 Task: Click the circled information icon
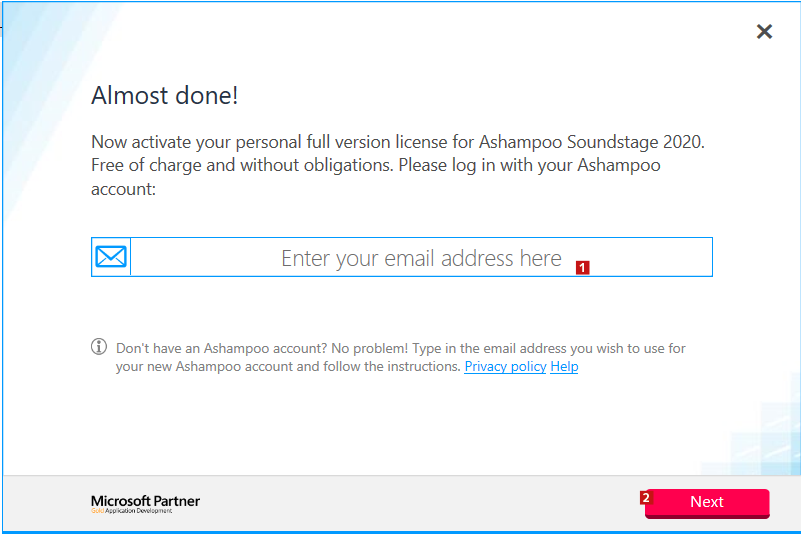tap(99, 346)
